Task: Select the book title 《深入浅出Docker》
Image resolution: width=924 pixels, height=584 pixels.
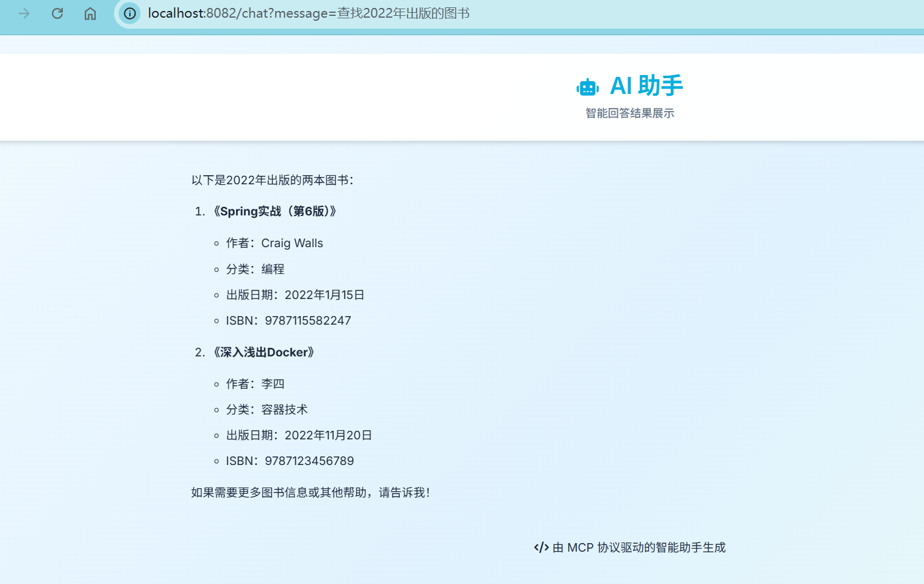Action: click(263, 352)
